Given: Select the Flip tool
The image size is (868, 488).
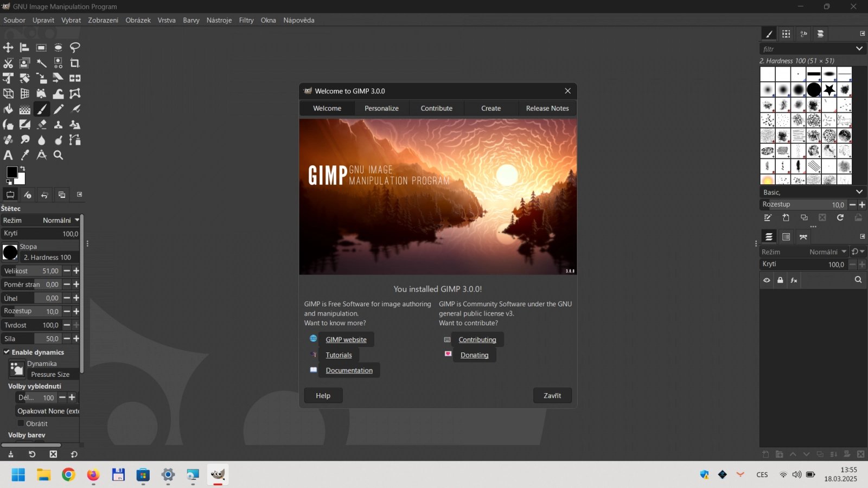Looking at the screenshot, I should pyautogui.click(x=75, y=78).
